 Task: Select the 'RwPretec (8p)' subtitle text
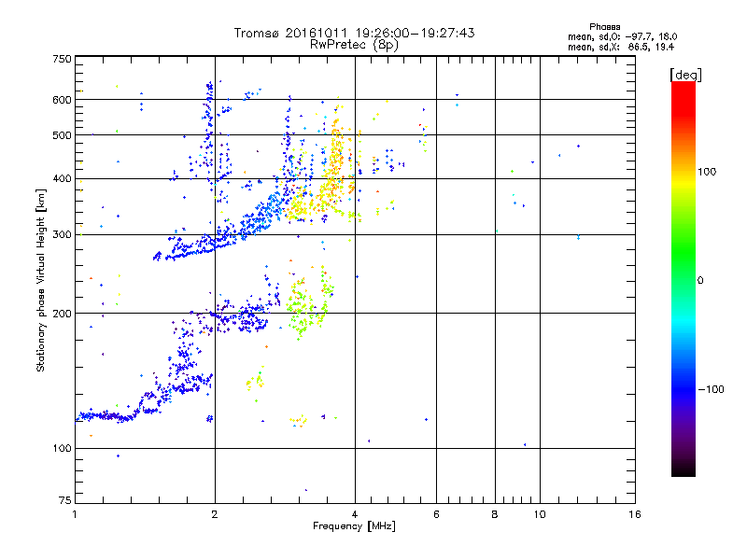(x=354, y=45)
